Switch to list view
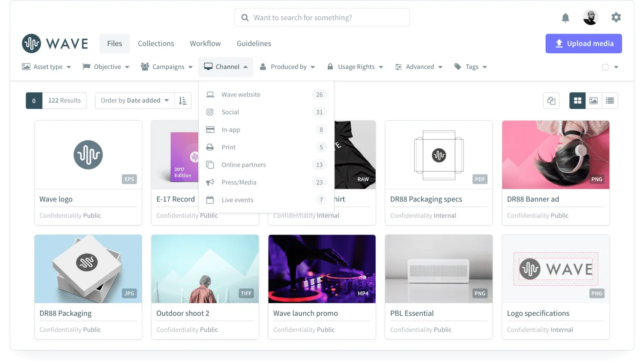644x363 pixels. (x=610, y=101)
